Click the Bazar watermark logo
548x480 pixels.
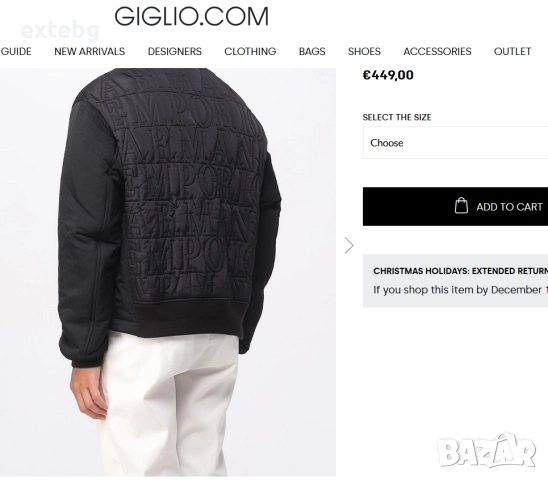487,451
